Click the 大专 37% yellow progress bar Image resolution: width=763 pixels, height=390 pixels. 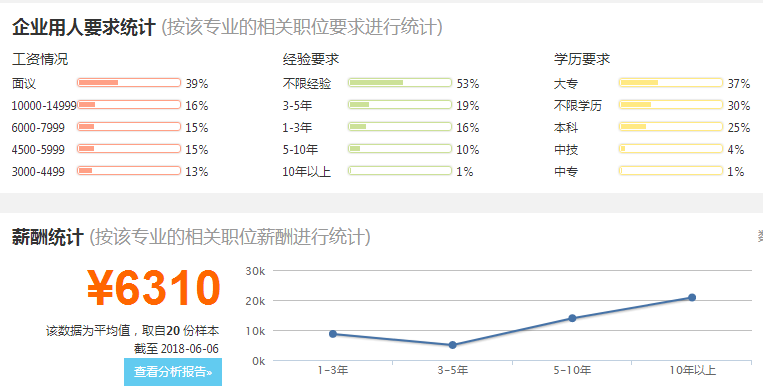[671, 83]
